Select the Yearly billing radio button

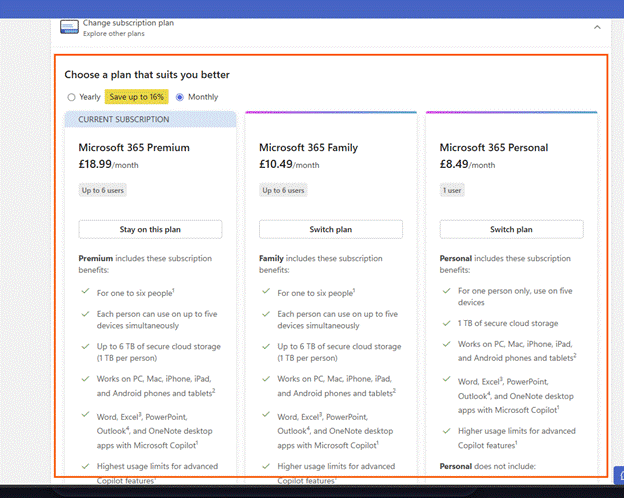pos(71,97)
